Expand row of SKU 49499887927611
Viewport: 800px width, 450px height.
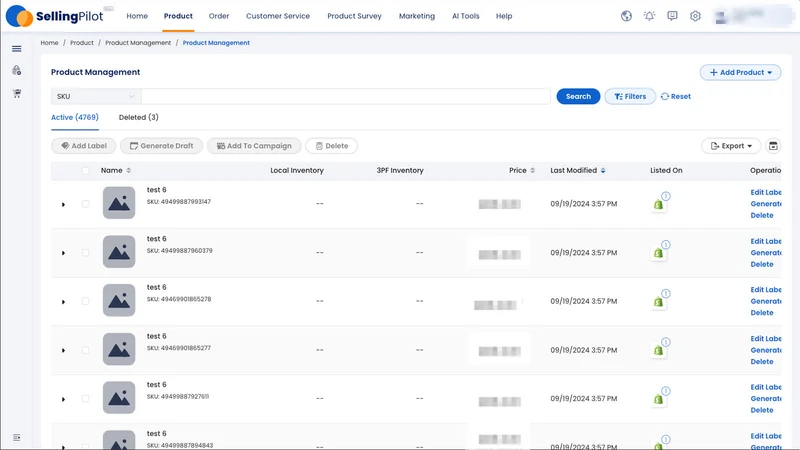(x=63, y=399)
